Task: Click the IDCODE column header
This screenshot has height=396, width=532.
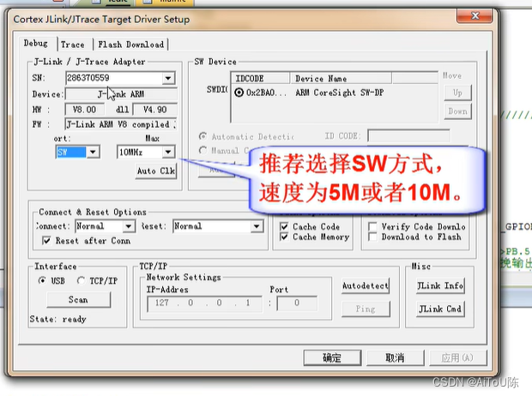Action: (261, 78)
